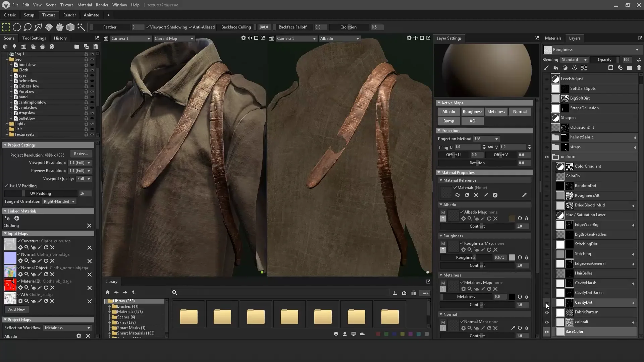Toggle visibility of the FabricPattern layer
644x362 pixels.
[x=547, y=312]
